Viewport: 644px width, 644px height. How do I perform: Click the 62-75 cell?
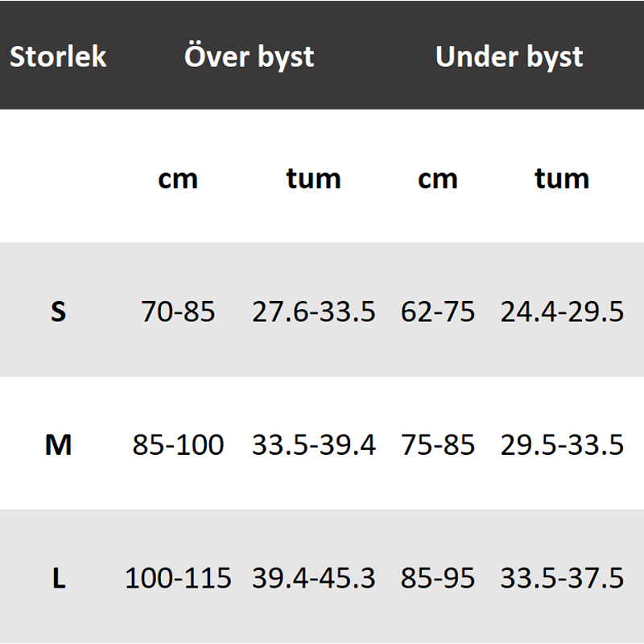pos(438,312)
